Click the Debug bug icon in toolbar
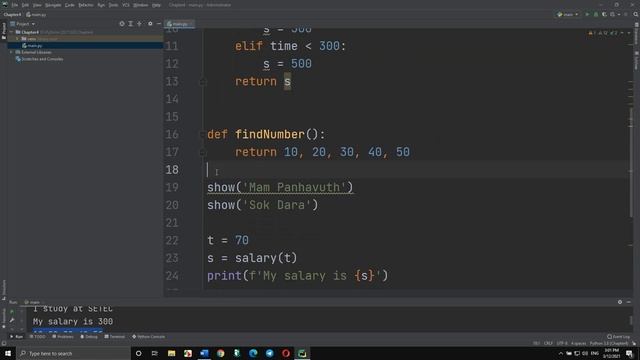The image size is (640, 360). click(596, 15)
